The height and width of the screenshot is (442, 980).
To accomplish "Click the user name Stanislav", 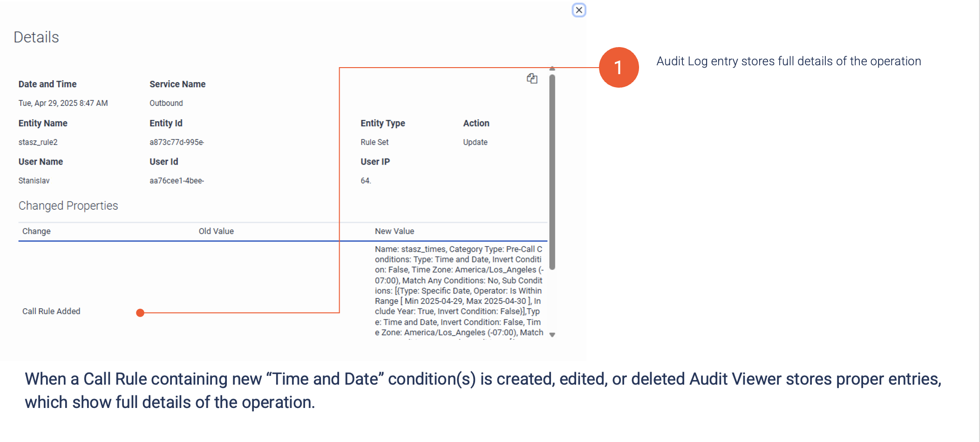I will (34, 181).
